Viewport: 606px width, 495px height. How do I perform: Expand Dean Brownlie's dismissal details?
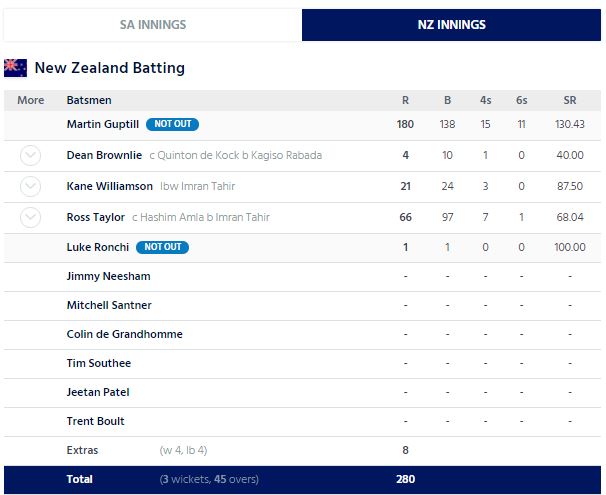30,156
